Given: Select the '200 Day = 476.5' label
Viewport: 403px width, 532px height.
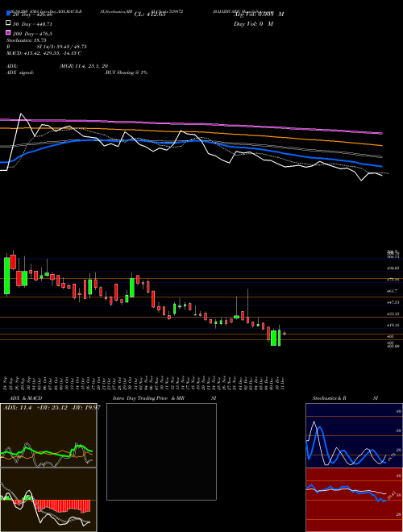Looking at the screenshot, I should coord(32,34).
